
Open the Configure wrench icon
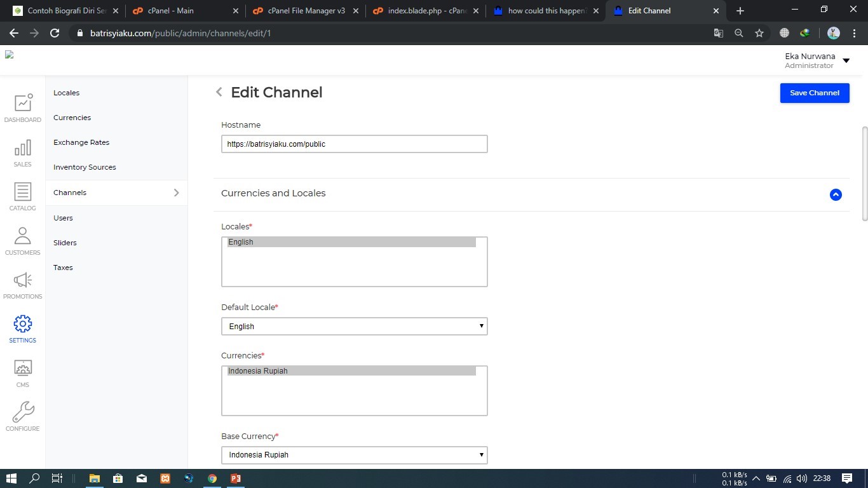(22, 412)
